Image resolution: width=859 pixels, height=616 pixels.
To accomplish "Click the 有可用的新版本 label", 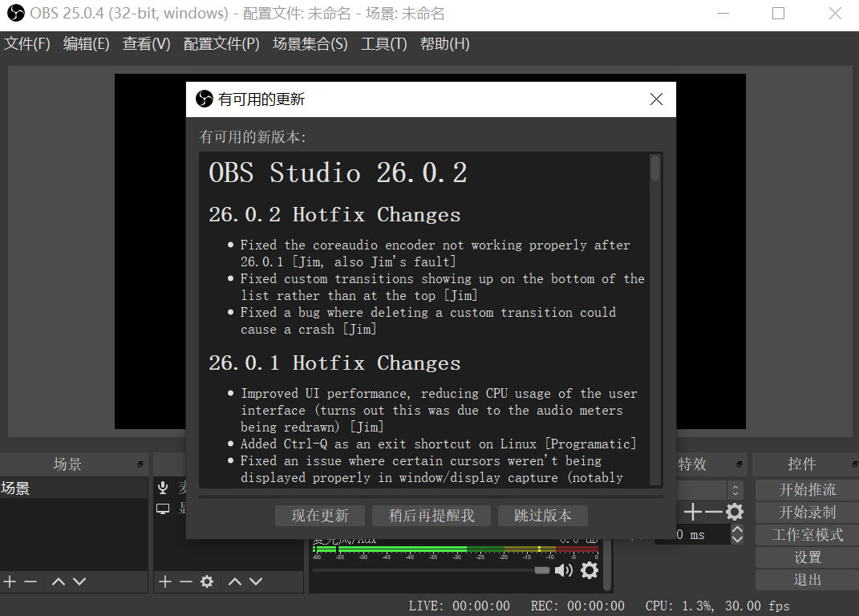I will pyautogui.click(x=252, y=136).
